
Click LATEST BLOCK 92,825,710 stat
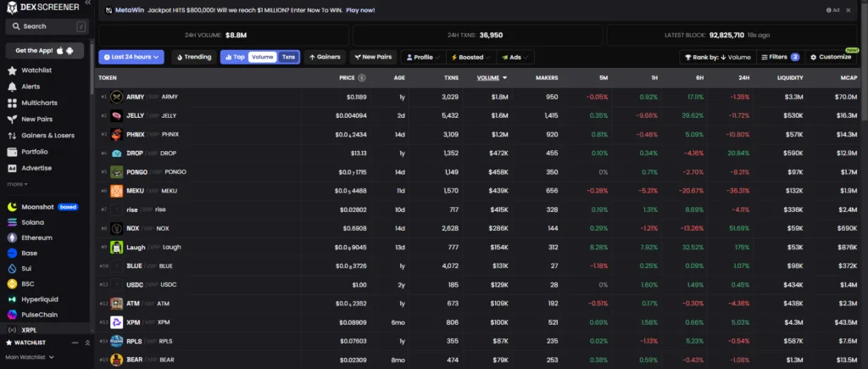pos(732,35)
